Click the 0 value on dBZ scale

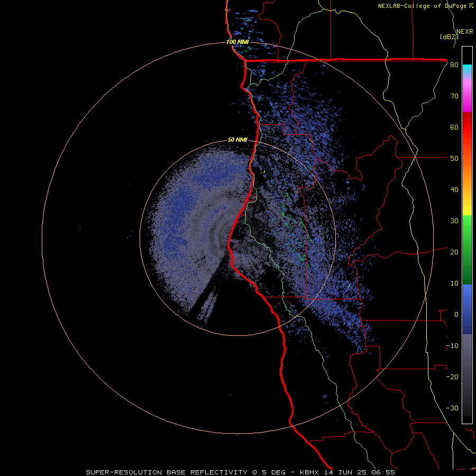coord(456,315)
